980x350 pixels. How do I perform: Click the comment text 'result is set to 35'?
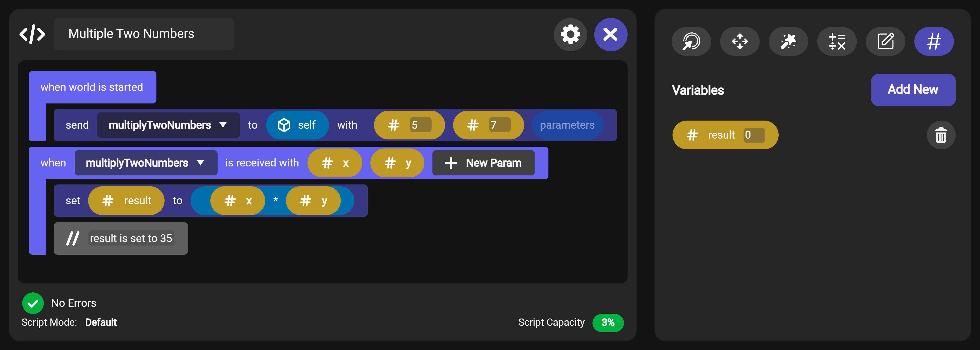click(131, 238)
